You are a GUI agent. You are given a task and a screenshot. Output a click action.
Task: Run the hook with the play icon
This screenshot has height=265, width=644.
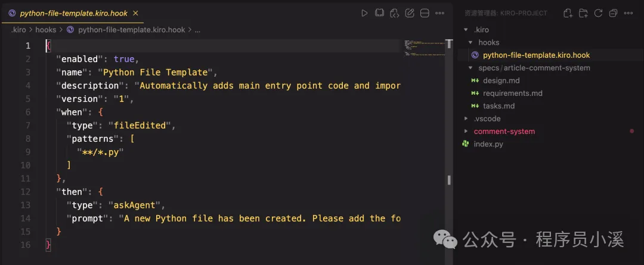coord(364,13)
